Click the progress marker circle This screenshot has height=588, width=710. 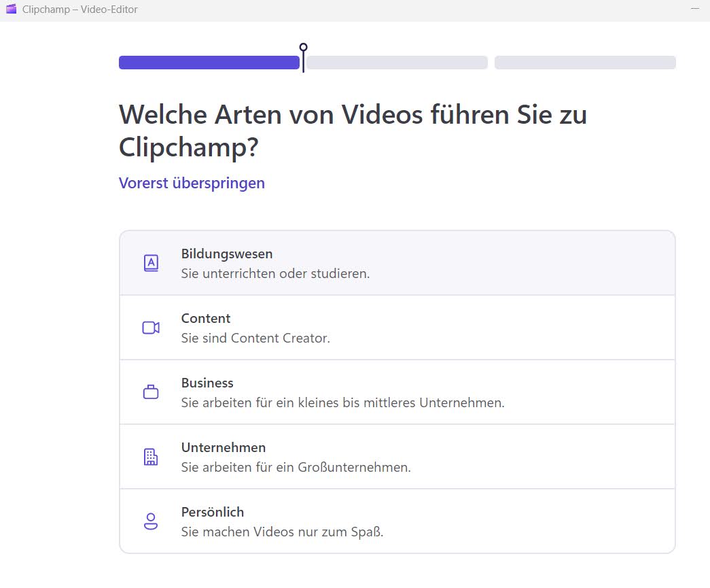(x=303, y=48)
